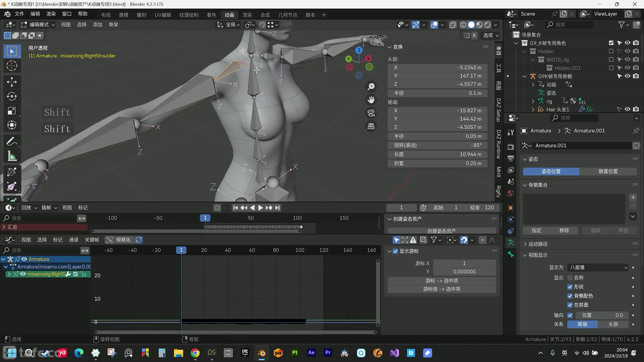The width and height of the screenshot is (644, 362).
Task: Collapse the 骨骼集合 panel
Action: tap(538, 185)
